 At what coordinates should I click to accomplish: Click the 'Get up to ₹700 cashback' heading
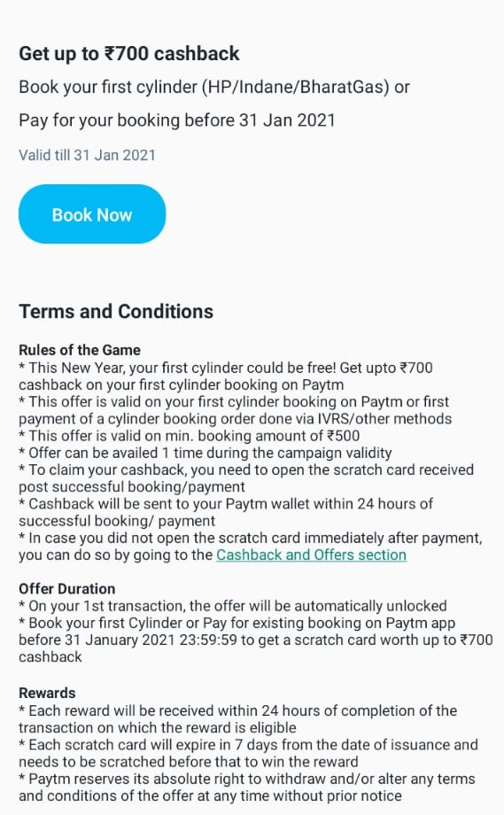click(x=128, y=53)
